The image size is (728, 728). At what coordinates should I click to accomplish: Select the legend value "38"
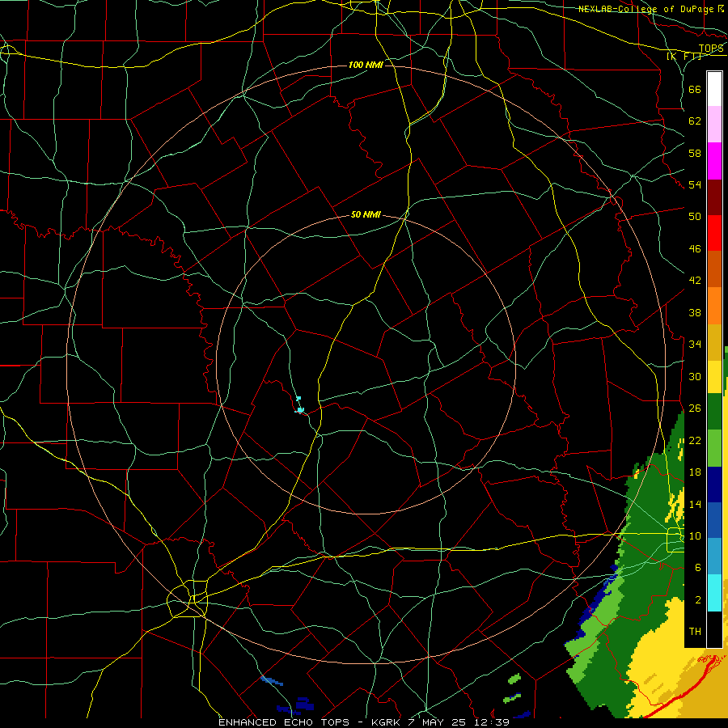[x=695, y=313]
